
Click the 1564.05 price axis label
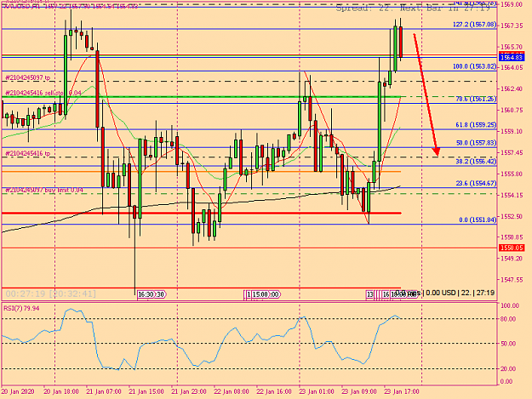click(512, 68)
